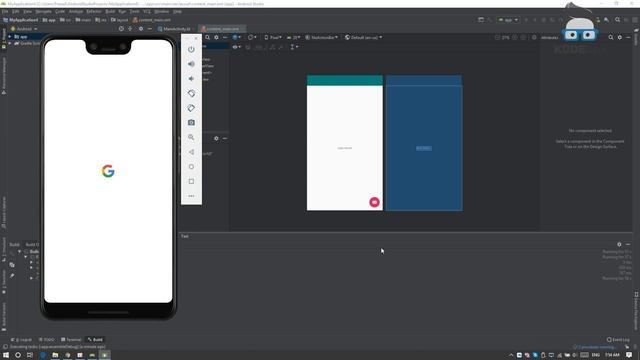This screenshot has width=640, height=360.
Task: Open the Pixel device dropdown
Action: [273, 38]
